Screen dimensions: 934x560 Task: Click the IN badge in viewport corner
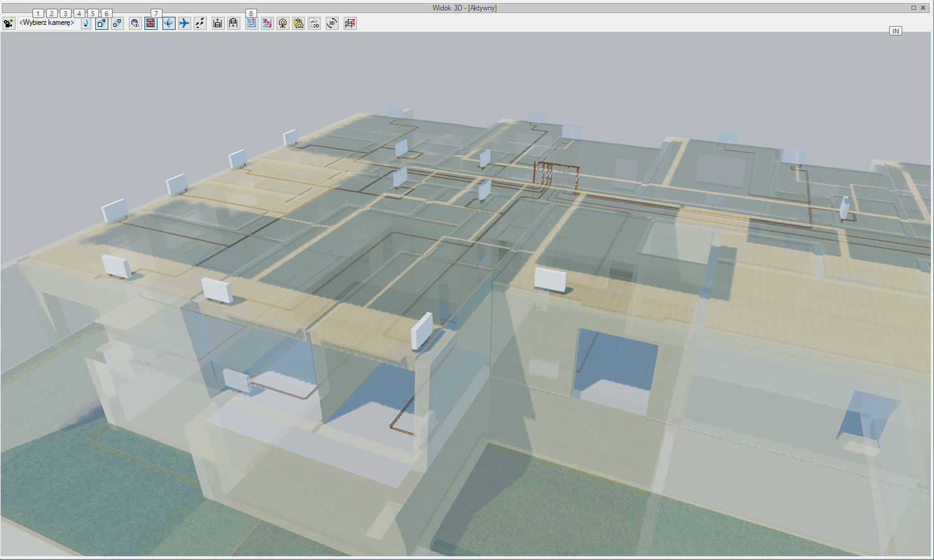coord(895,31)
